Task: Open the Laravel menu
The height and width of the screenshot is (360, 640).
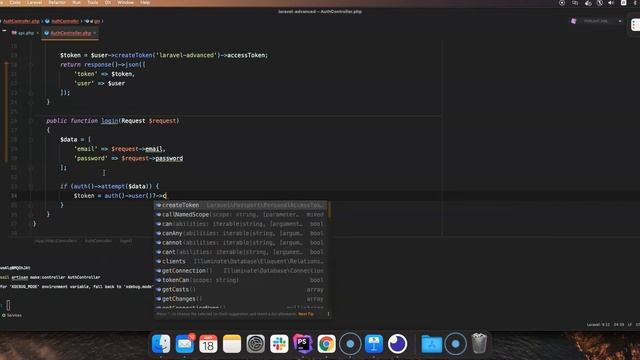Action: coord(34,2)
